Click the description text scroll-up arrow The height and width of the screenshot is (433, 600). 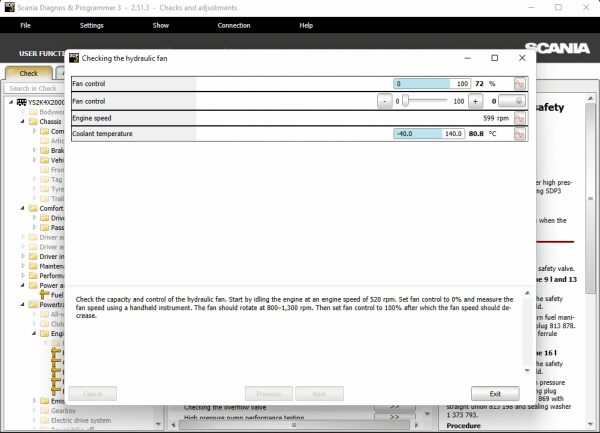[527, 293]
